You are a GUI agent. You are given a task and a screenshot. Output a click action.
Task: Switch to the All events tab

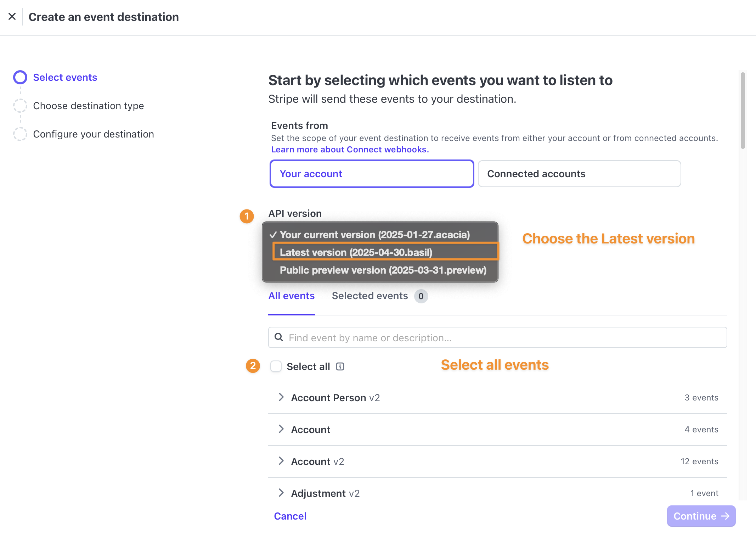291,296
